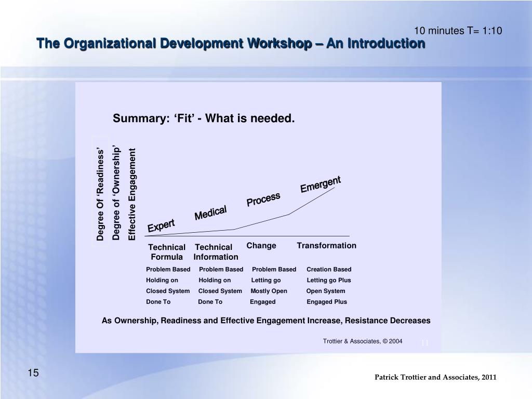Select the 'Medical' label on the curve
This screenshot has width=532, height=399.
pos(210,212)
